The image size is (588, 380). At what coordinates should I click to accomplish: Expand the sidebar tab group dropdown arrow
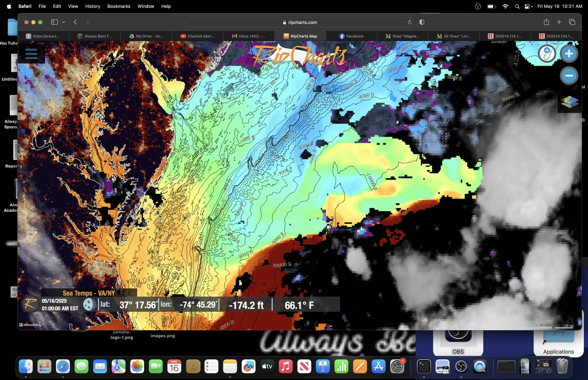64,22
